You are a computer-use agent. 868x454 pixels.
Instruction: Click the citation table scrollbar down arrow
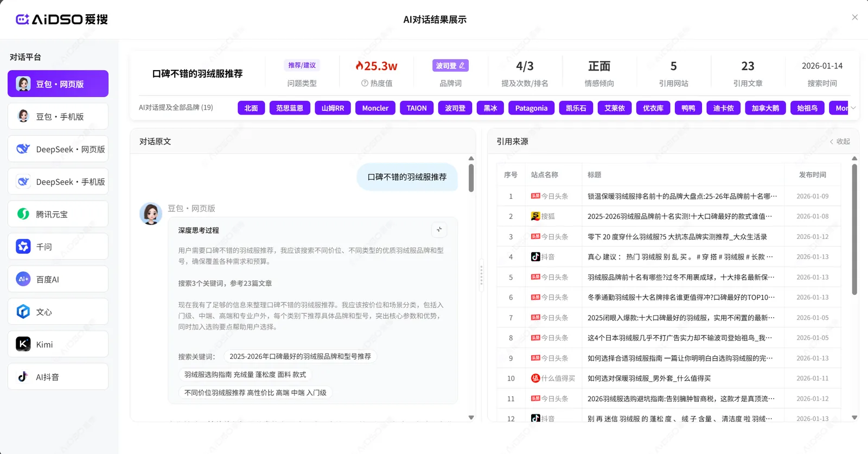click(x=854, y=418)
